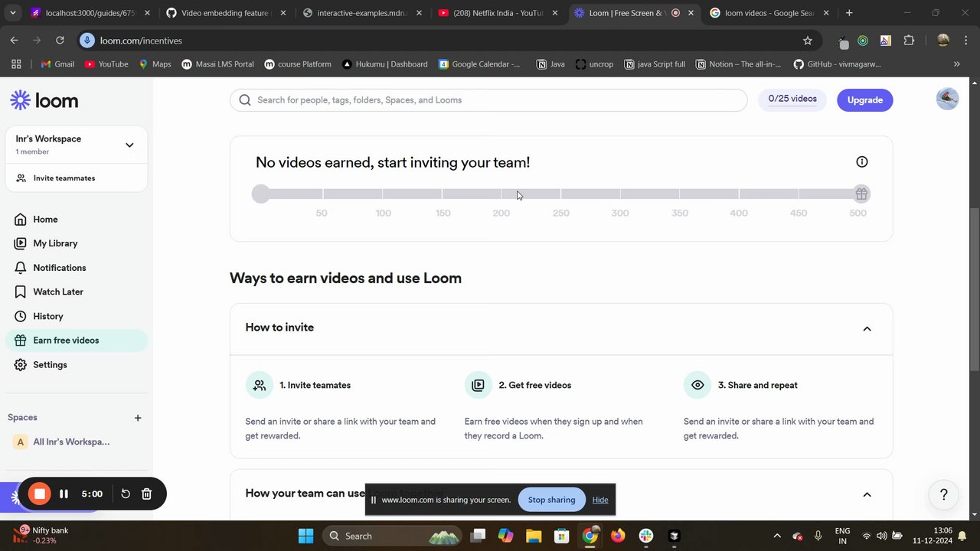This screenshot has height=551, width=980.
Task: Open File Explorer from taskbar
Action: 534,536
